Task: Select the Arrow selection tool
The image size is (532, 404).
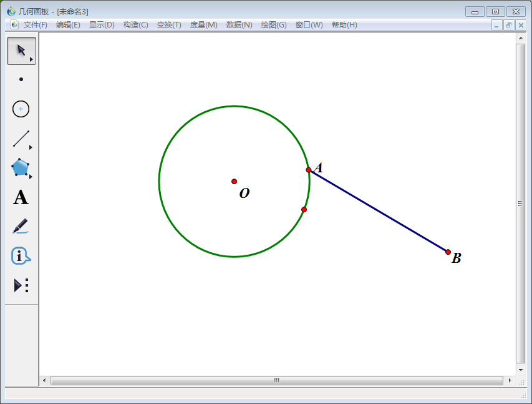Action: coord(21,50)
